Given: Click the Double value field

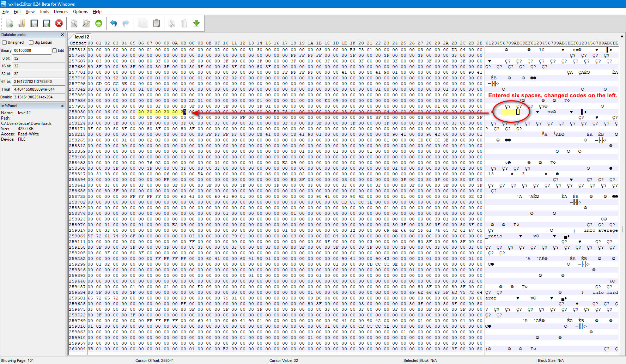Looking at the screenshot, I should pos(39,97).
